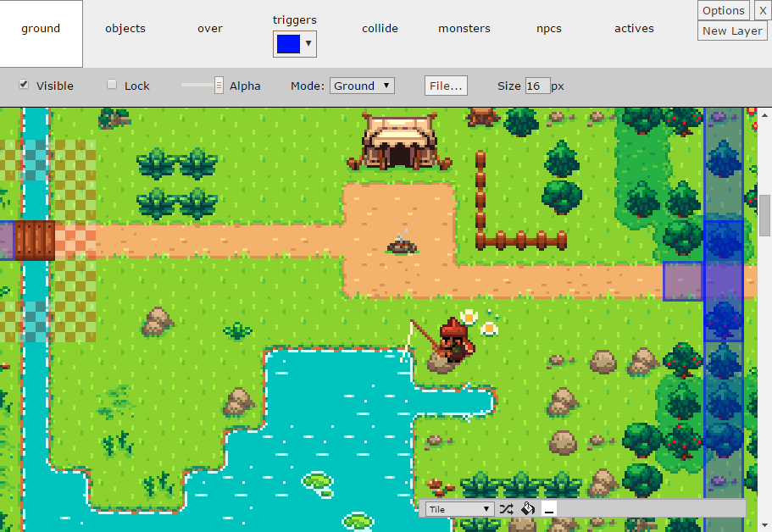
Task: Click the Alpha slider handle
Action: (x=219, y=86)
